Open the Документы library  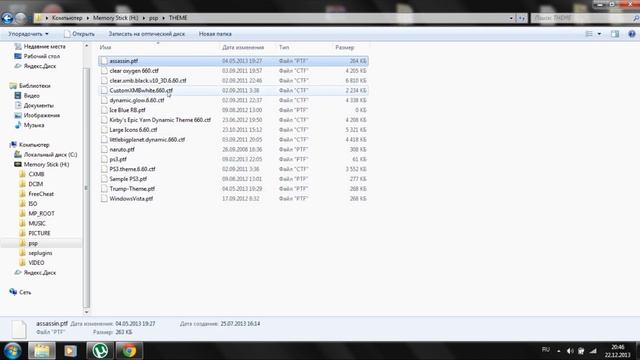34,105
